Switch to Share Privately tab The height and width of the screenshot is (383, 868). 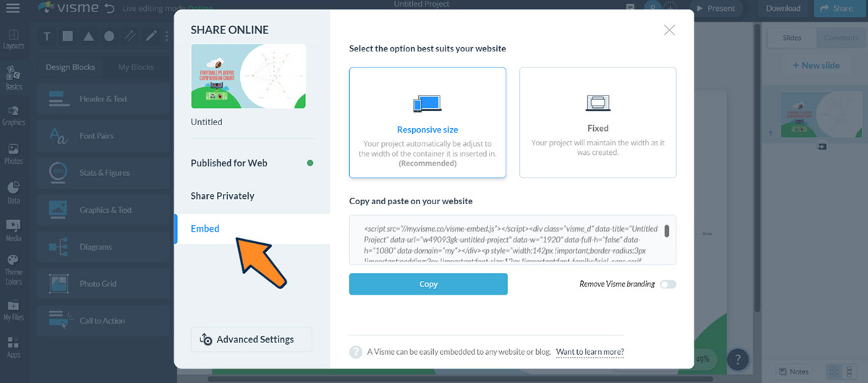point(223,196)
